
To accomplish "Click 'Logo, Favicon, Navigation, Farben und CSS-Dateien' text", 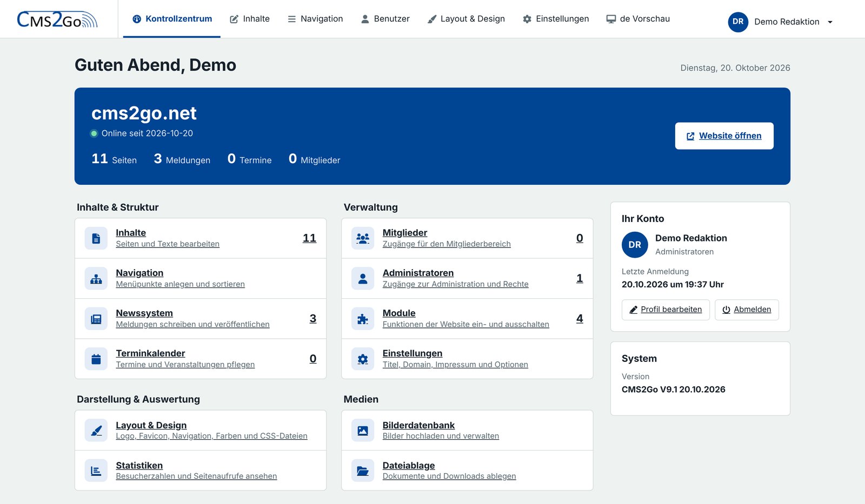I will [211, 436].
